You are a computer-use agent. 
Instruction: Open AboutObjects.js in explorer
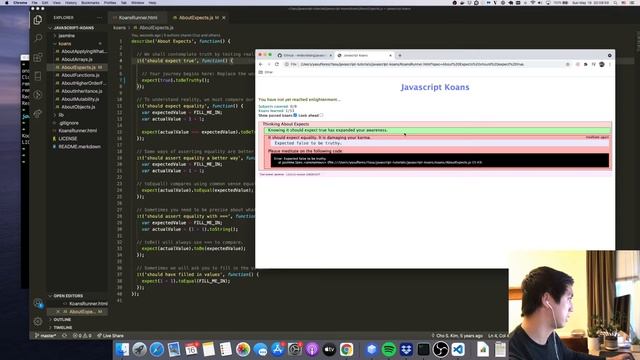pyautogui.click(x=78, y=107)
